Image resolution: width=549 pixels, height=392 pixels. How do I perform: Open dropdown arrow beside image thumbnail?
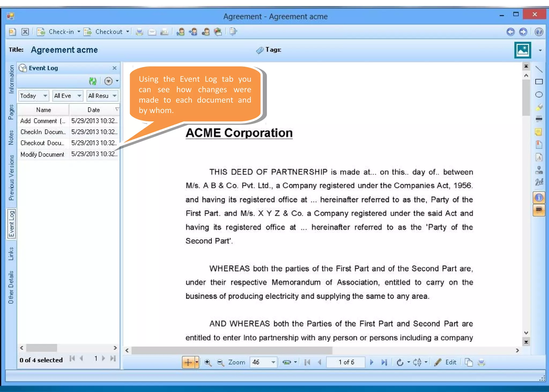(540, 50)
